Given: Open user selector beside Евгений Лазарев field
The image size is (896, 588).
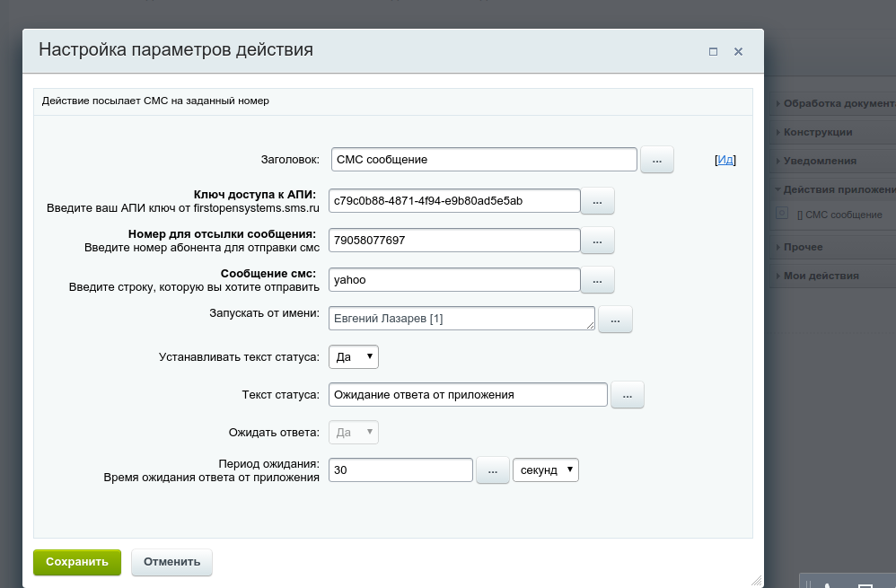Looking at the screenshot, I should pyautogui.click(x=615, y=320).
